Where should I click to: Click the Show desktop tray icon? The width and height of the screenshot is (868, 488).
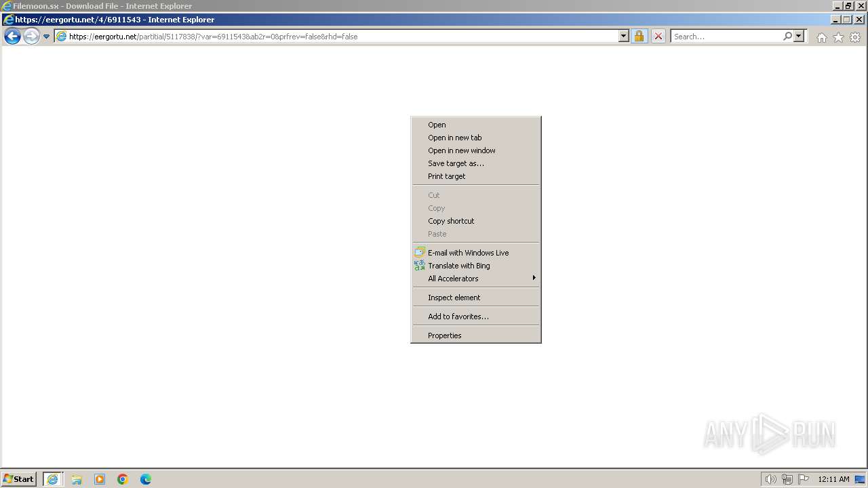[x=860, y=479]
